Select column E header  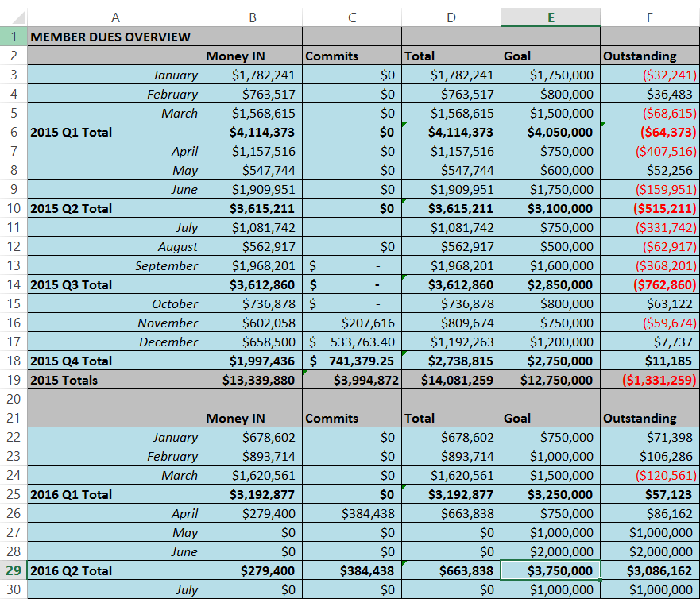pyautogui.click(x=550, y=17)
